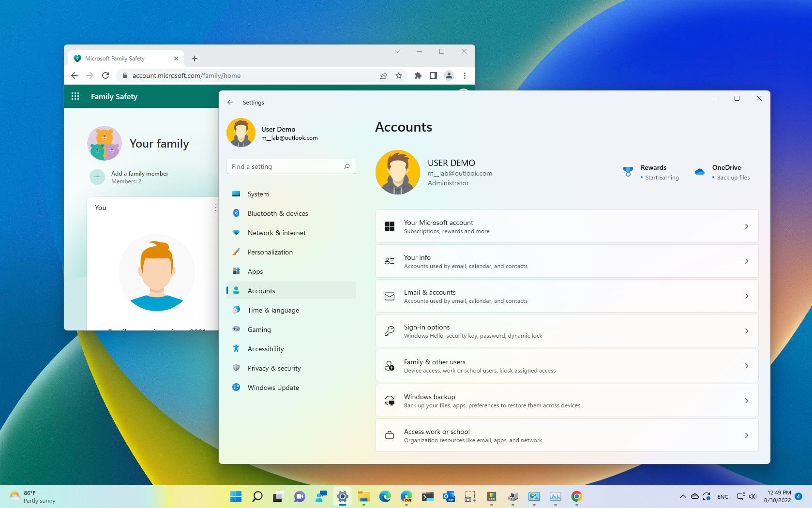Open Bluetooth & devices section

tap(277, 213)
